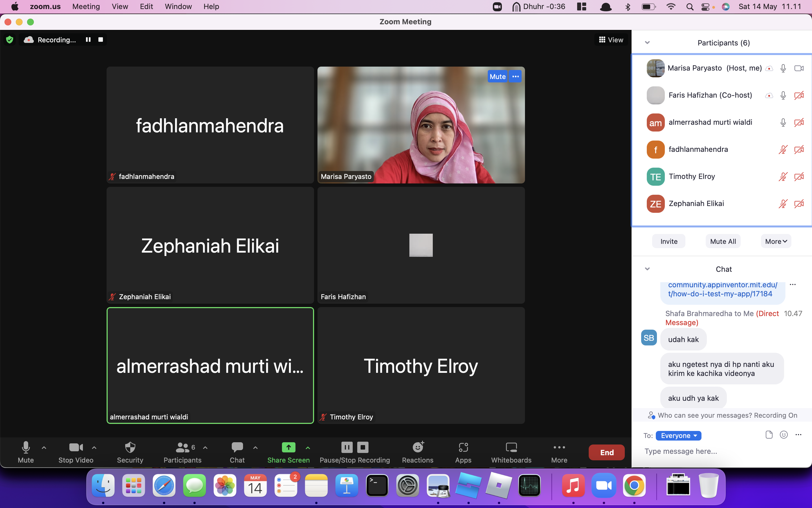The height and width of the screenshot is (508, 812).
Task: Mute your microphone in the toolbar
Action: coord(26,452)
